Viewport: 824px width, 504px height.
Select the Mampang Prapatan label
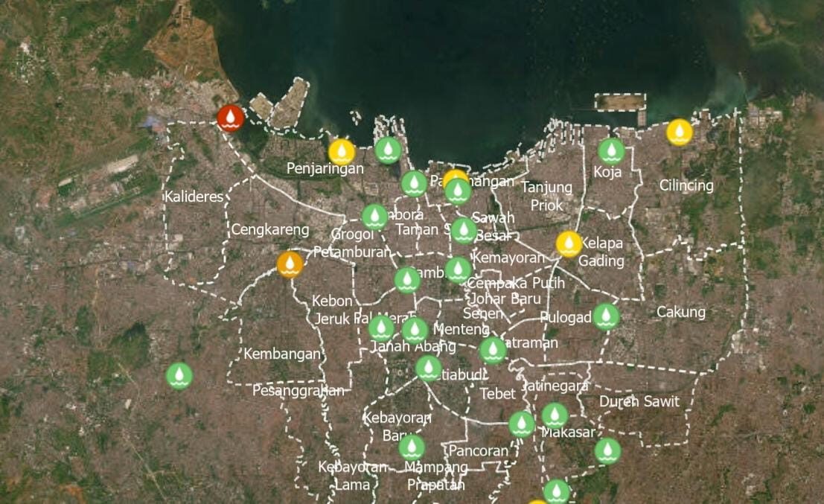point(436,476)
